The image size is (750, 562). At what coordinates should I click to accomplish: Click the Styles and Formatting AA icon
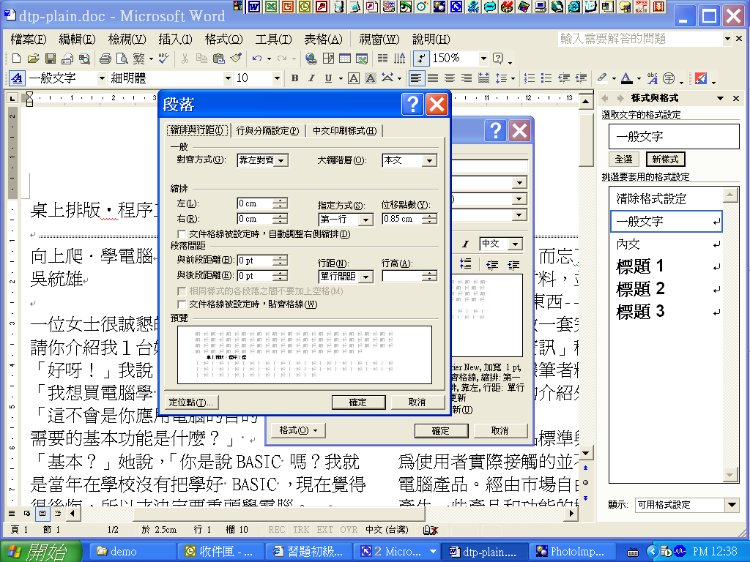coord(16,78)
